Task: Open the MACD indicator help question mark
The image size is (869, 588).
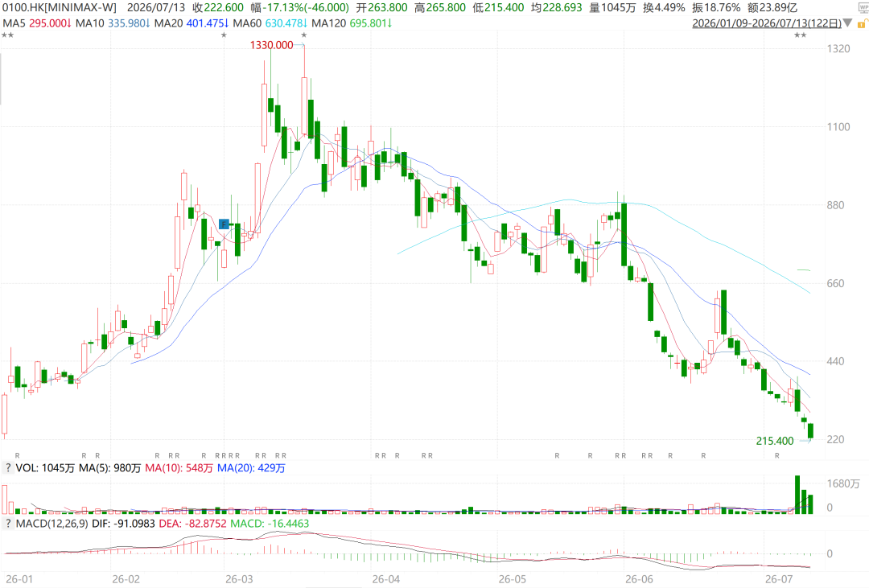Action: click(x=8, y=523)
